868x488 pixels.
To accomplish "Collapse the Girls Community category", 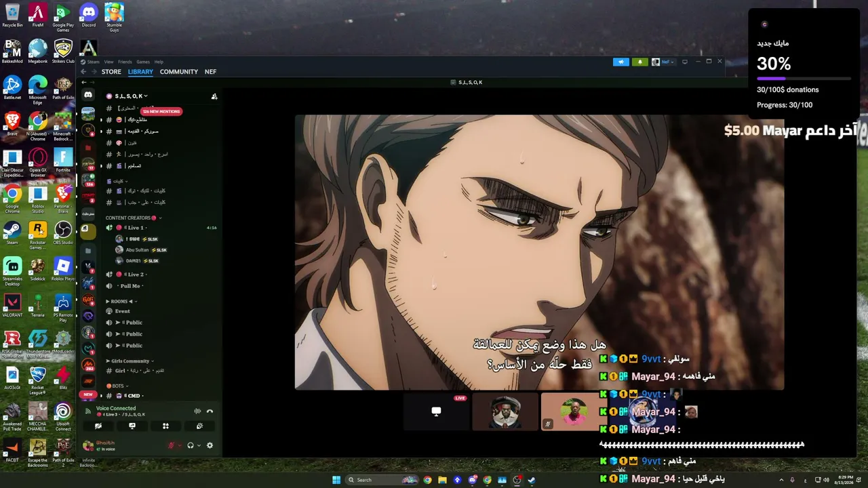I will click(x=130, y=361).
